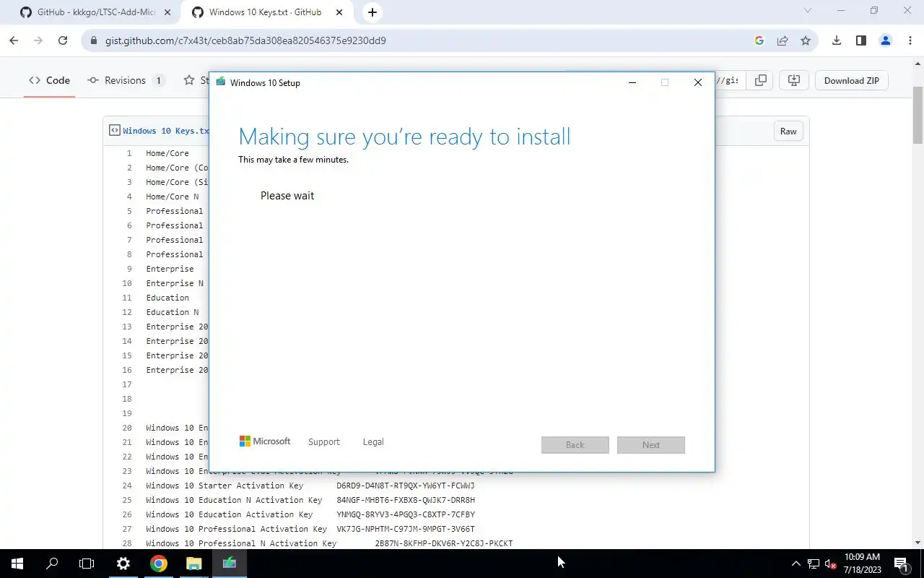924x578 pixels.
Task: Open Task View in taskbar
Action: tap(87, 564)
